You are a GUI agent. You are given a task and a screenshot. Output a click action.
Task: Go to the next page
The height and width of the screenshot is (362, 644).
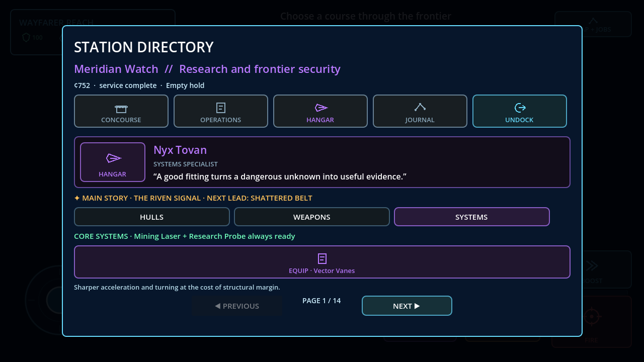(x=407, y=306)
